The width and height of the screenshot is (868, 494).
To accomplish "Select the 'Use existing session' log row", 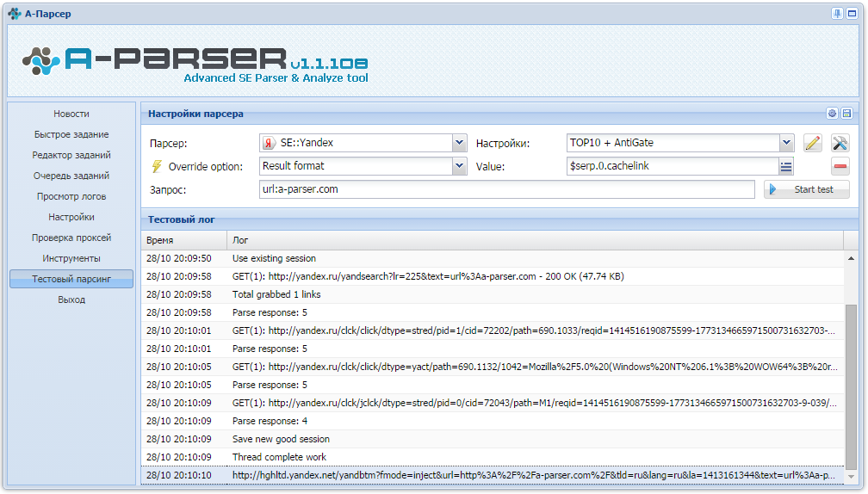I will pos(493,258).
